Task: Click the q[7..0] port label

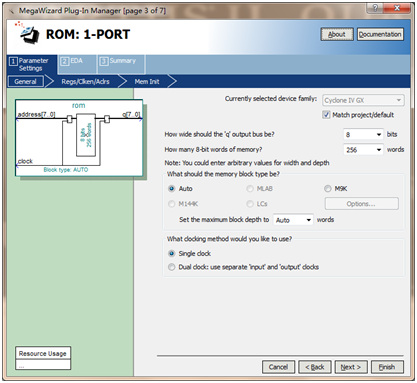Action: (131, 114)
